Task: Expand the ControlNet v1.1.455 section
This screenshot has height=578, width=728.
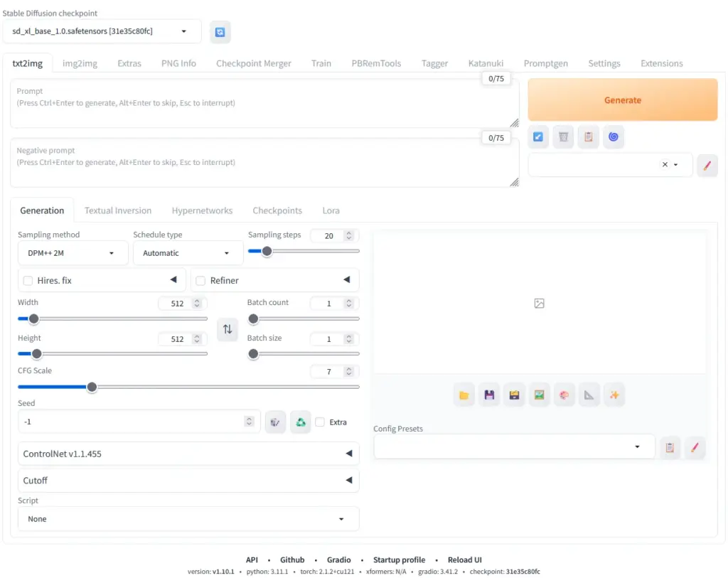Action: pyautogui.click(x=188, y=454)
